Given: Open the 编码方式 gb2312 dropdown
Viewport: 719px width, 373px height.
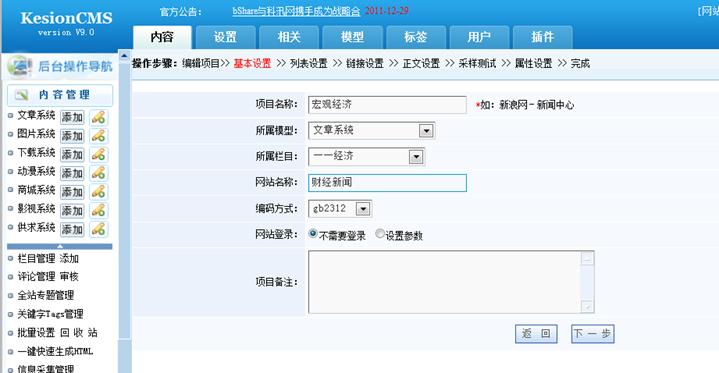Looking at the screenshot, I should (x=363, y=209).
